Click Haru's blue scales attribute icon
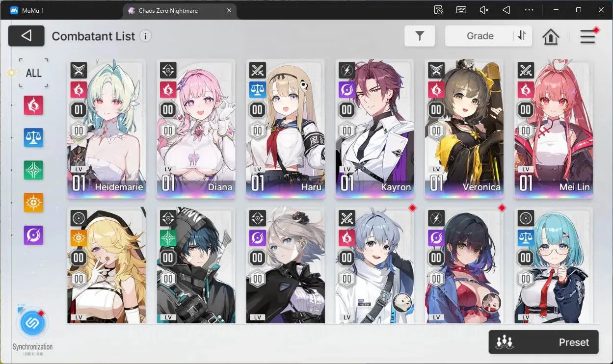This screenshot has width=613, height=364. tap(258, 90)
